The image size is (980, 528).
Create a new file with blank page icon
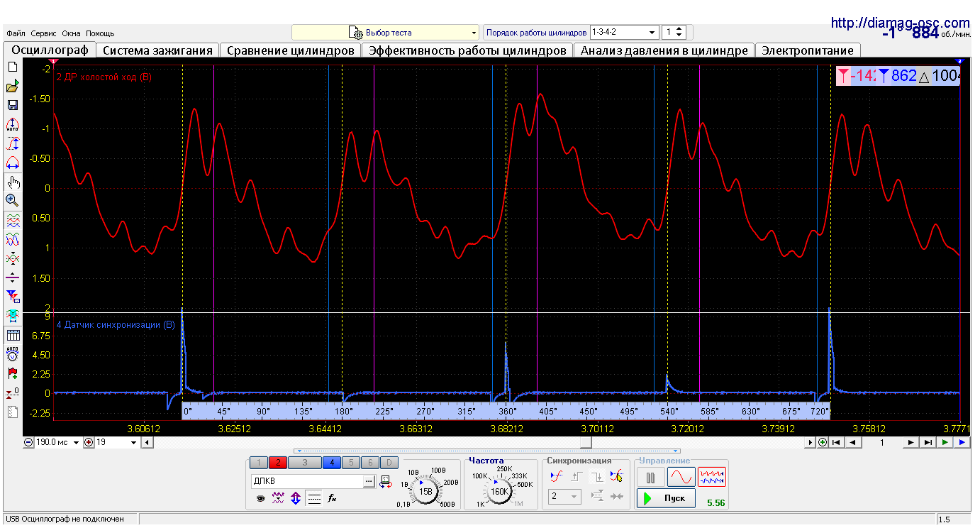(12, 67)
